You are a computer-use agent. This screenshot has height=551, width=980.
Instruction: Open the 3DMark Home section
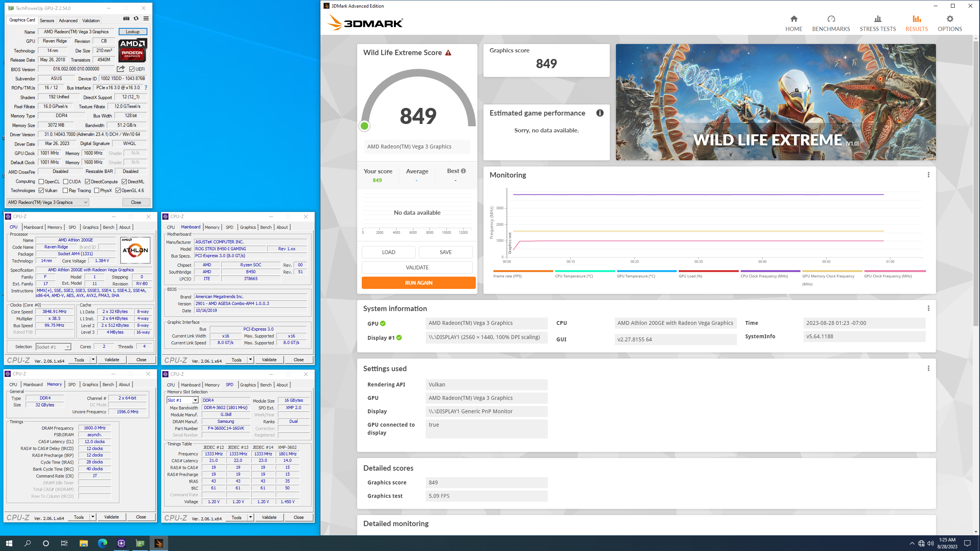coord(794,23)
